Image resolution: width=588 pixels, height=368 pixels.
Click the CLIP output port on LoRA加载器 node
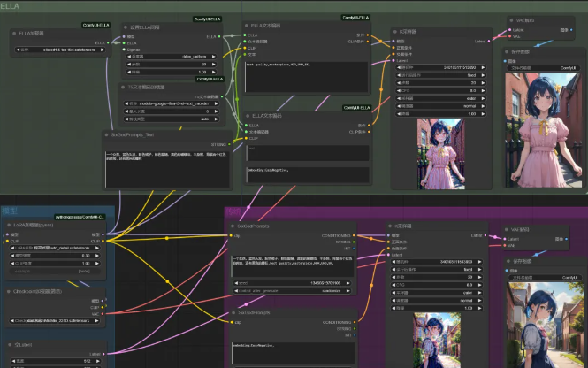pos(103,241)
